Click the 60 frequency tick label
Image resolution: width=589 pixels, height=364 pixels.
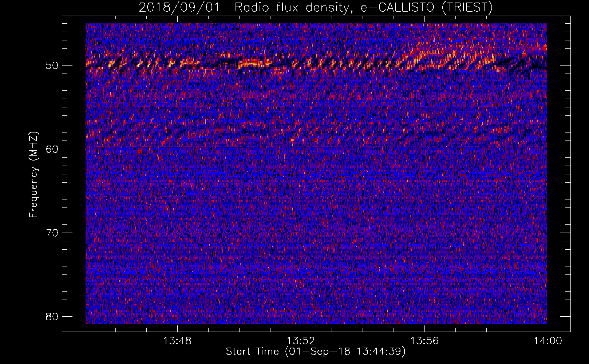point(52,149)
